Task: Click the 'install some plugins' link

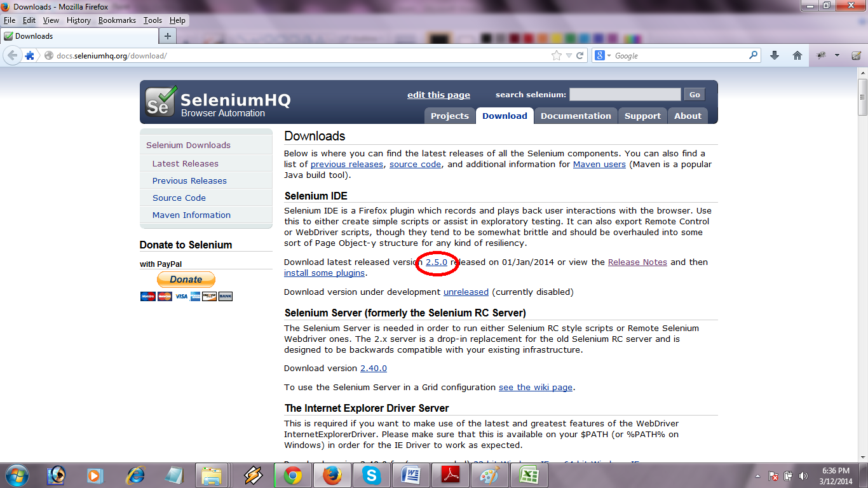Action: (324, 273)
